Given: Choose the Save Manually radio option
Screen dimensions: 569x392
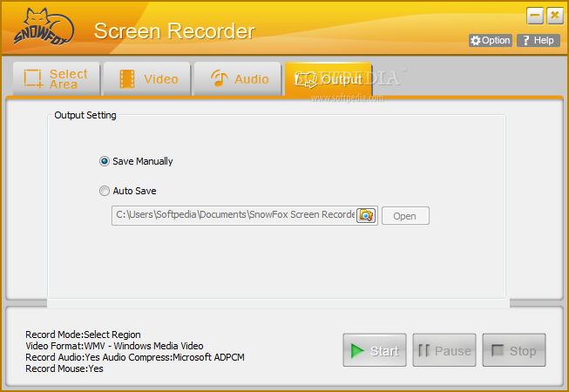Looking at the screenshot, I should click(136, 161).
